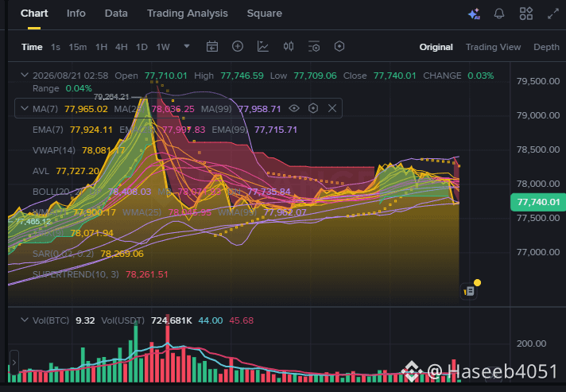Collapse the MA indicator list chevron
This screenshot has height=392, width=566.
click(24, 108)
